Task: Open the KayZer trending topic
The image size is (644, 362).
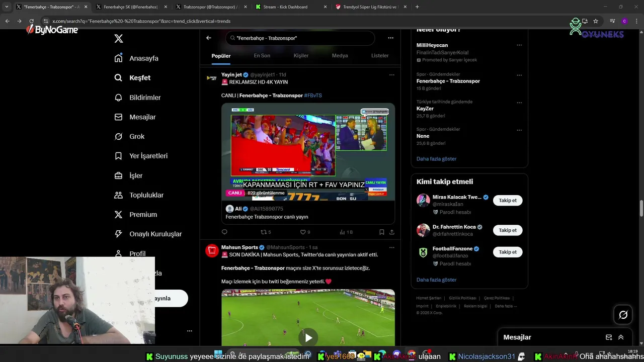Action: tap(425, 109)
